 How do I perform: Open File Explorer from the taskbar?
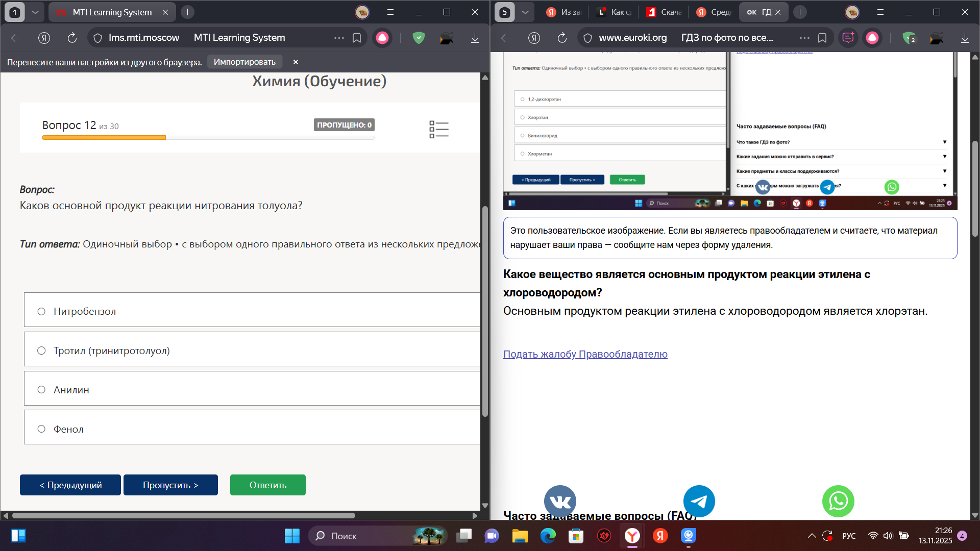520,536
